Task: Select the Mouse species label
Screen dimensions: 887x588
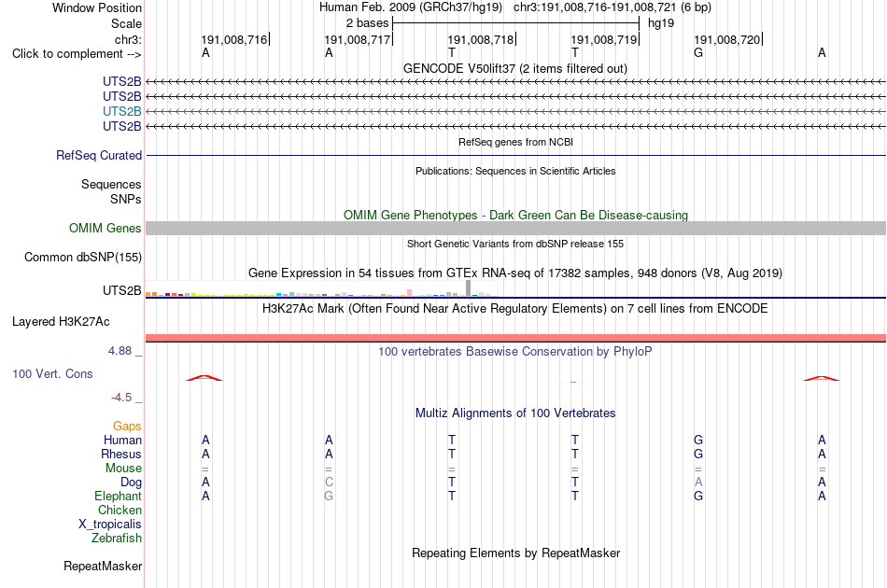Action: [123, 469]
